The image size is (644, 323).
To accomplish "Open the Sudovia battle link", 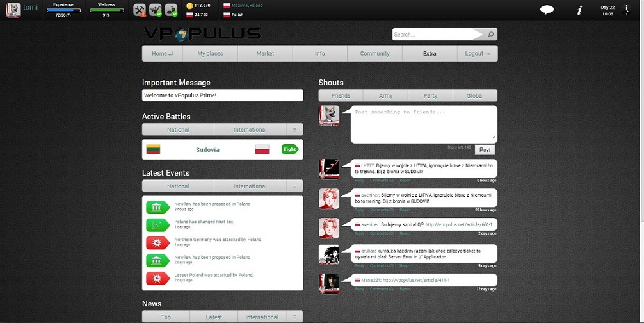I will [207, 149].
